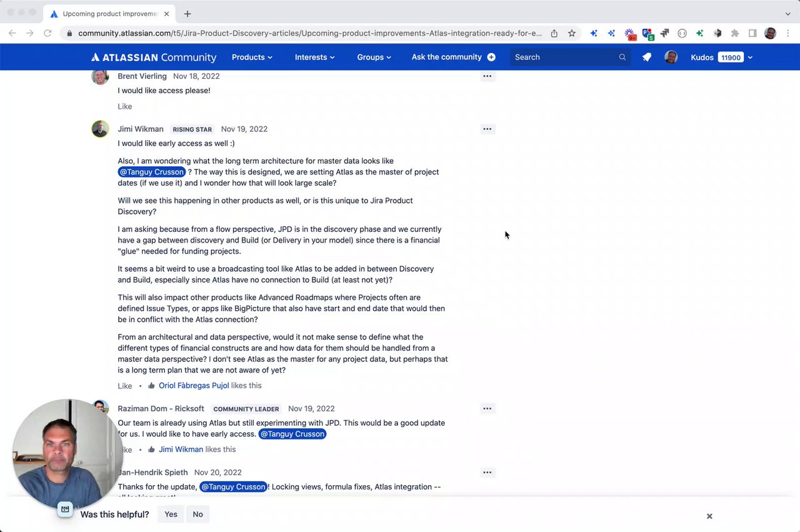800x532 pixels.
Task: Expand the Products dropdown menu
Action: (252, 57)
